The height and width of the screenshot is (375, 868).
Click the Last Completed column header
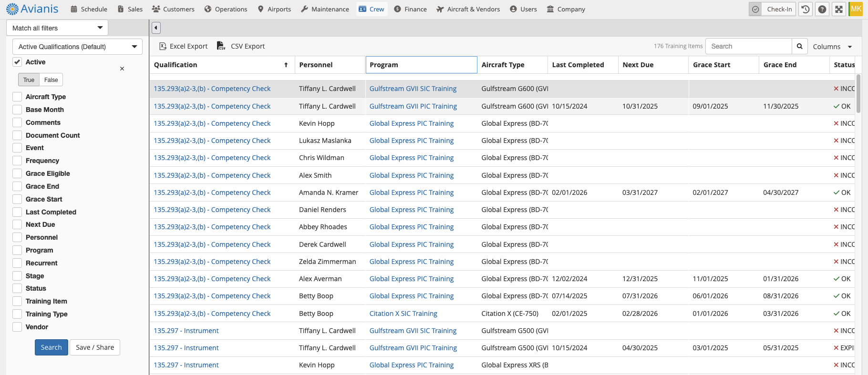[583, 65]
